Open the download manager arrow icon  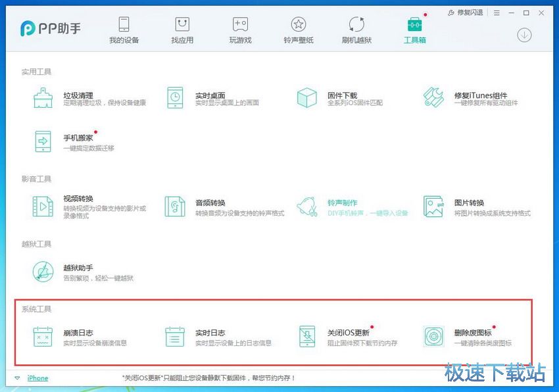pos(524,35)
